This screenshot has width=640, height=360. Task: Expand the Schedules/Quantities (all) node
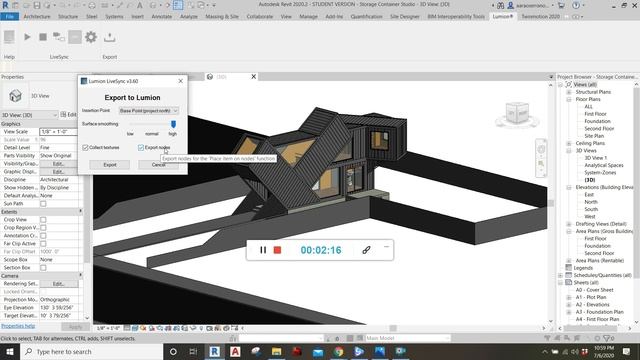click(561, 275)
